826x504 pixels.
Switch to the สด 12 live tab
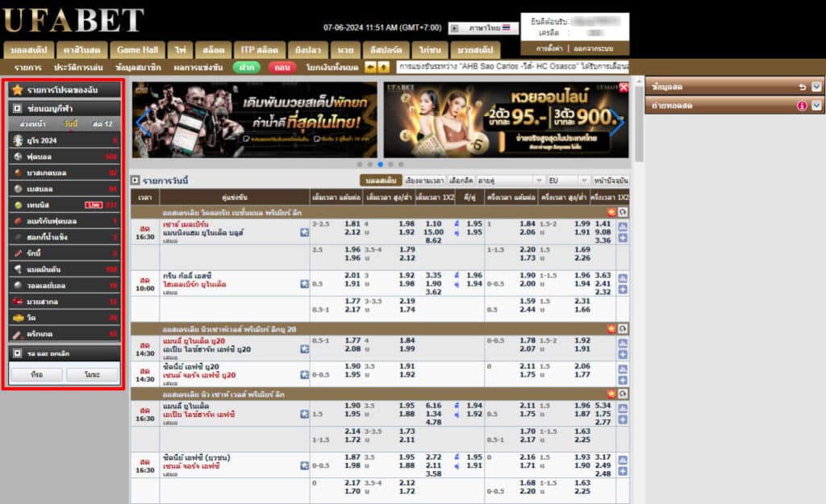click(x=102, y=124)
